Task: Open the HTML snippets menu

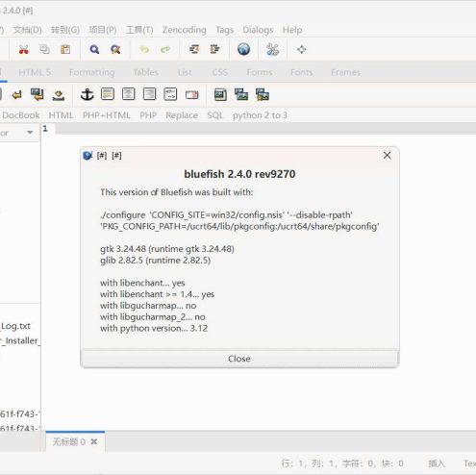Action: coord(61,115)
